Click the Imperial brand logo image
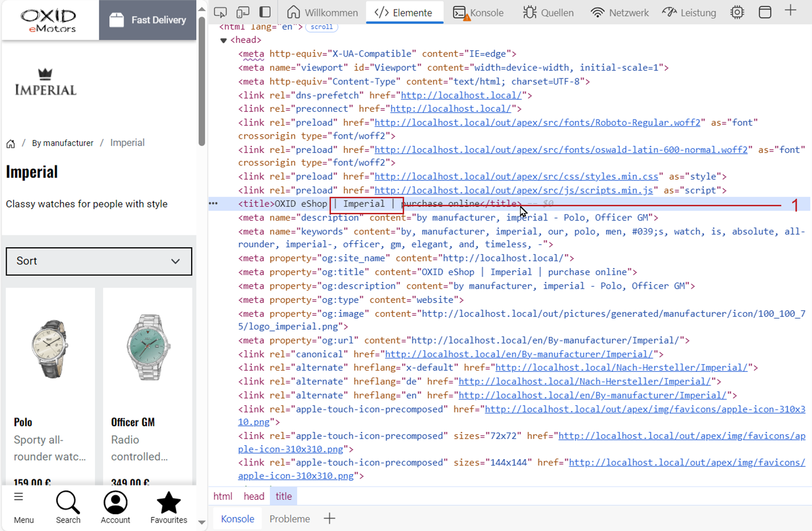This screenshot has width=812, height=531. tap(45, 82)
